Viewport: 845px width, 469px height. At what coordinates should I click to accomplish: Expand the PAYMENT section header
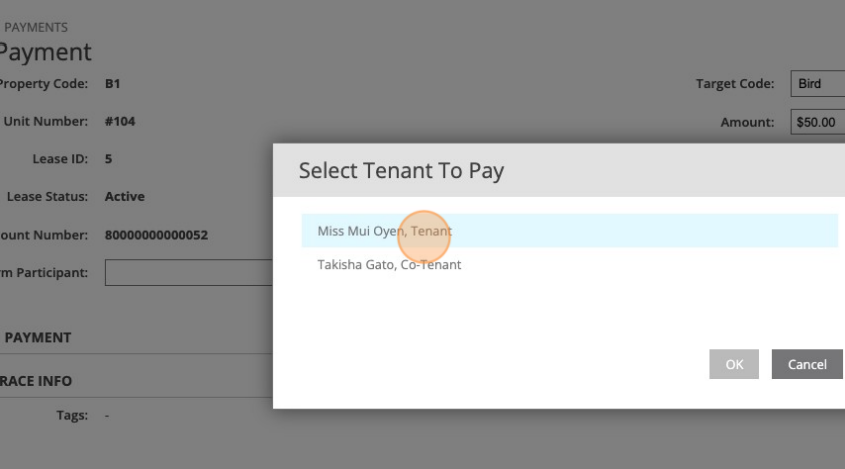38,338
